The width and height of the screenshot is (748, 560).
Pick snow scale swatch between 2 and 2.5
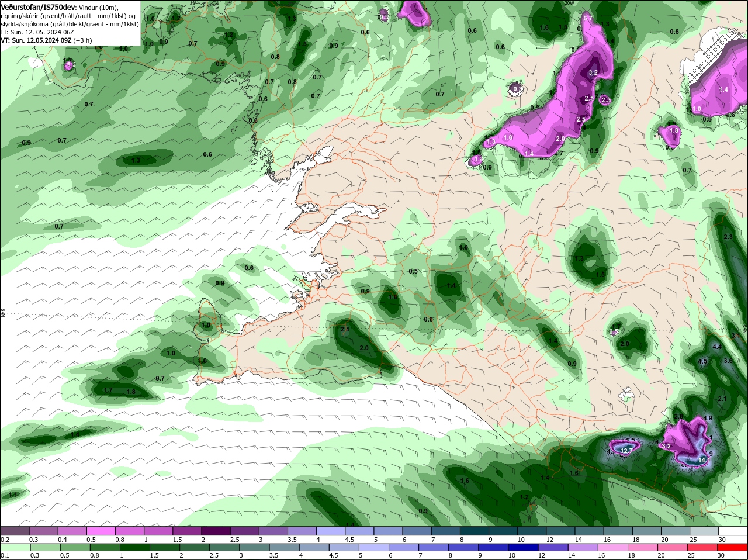tap(216, 531)
